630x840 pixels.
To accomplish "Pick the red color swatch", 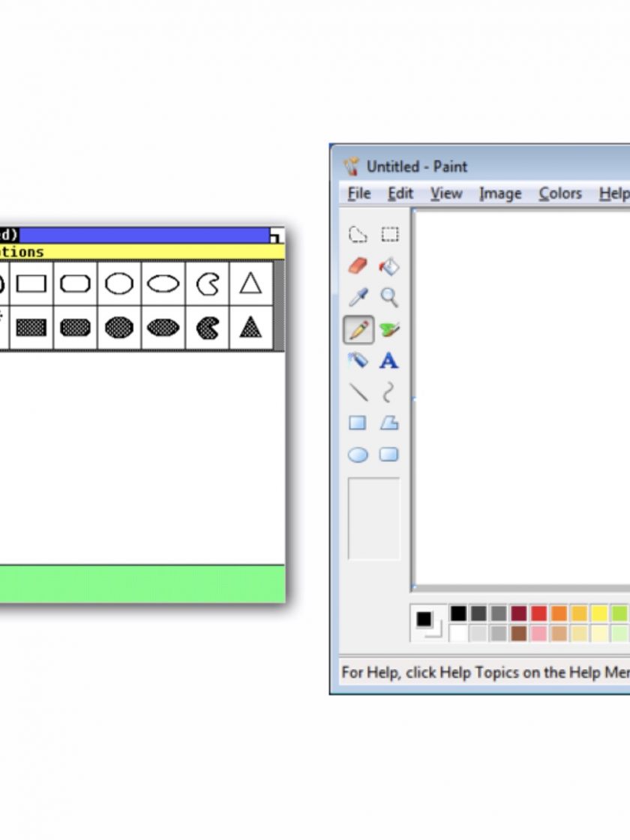I will pyautogui.click(x=539, y=613).
